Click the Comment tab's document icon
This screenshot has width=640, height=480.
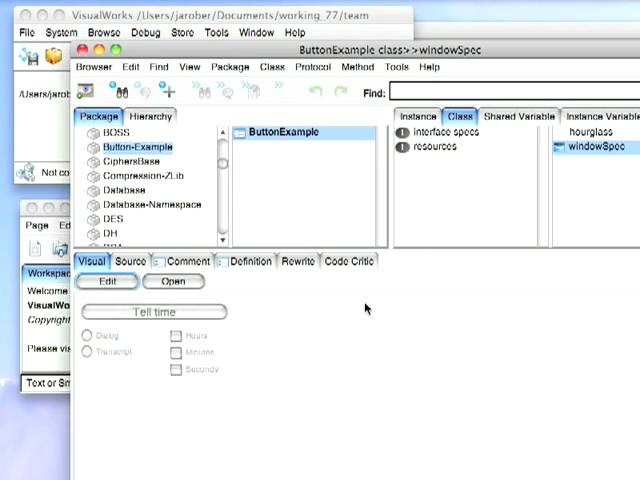[159, 262]
